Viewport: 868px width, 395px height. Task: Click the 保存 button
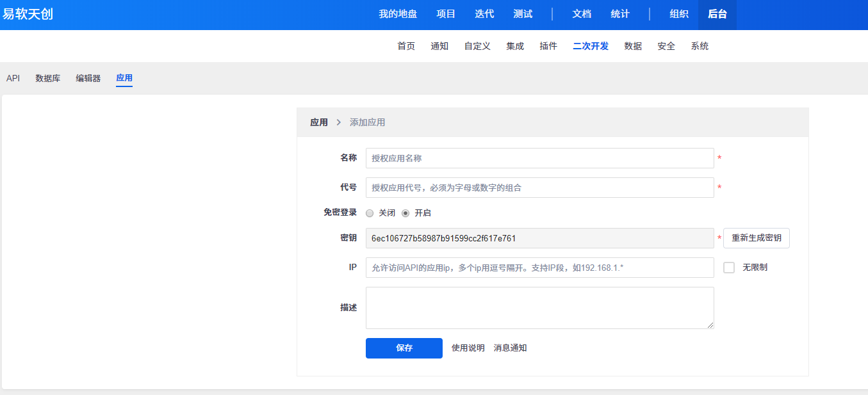404,348
